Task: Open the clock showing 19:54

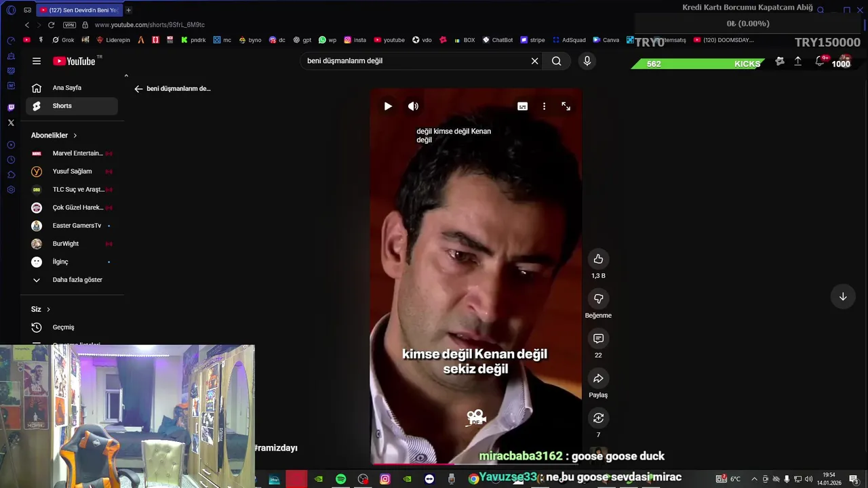Action: coord(829,479)
